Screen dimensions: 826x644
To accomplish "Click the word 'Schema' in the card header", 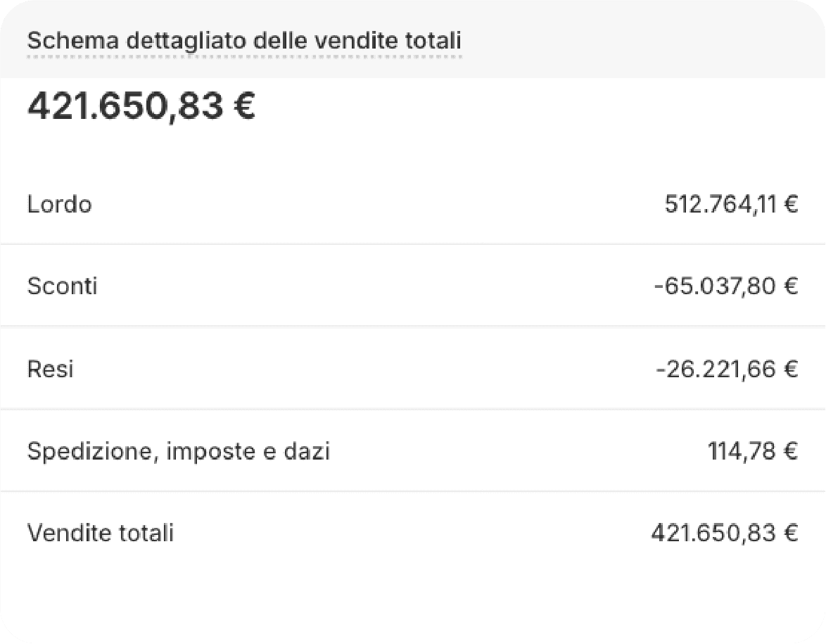I will click(x=72, y=41).
